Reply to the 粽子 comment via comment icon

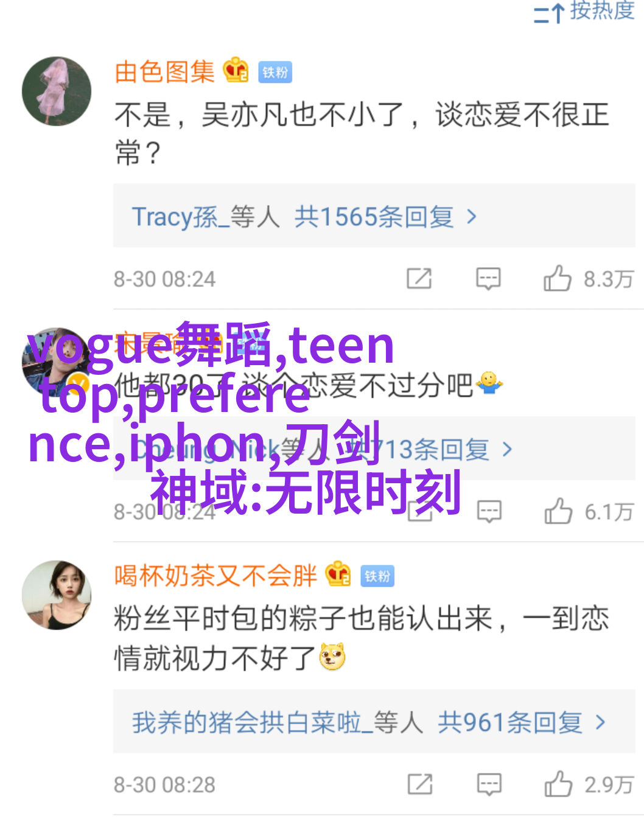point(489,784)
